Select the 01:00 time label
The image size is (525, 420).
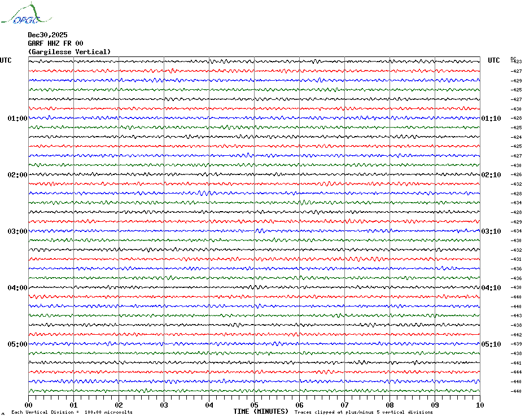[x=17, y=118]
